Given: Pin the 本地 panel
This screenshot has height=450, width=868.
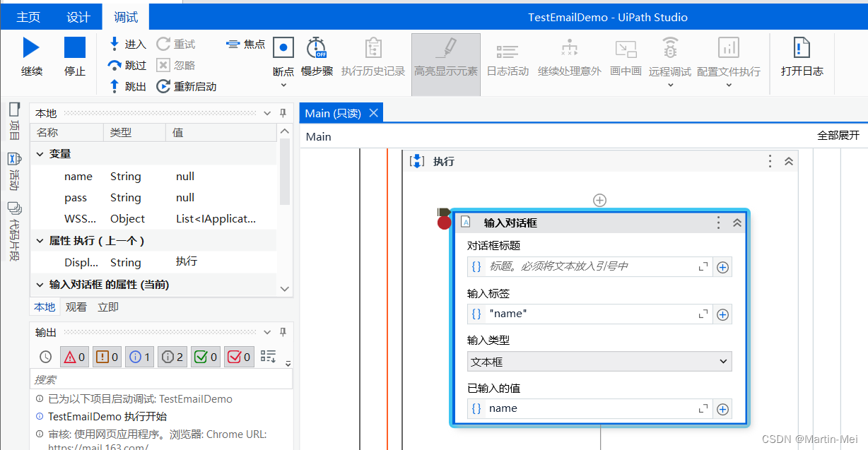Looking at the screenshot, I should 283,113.
